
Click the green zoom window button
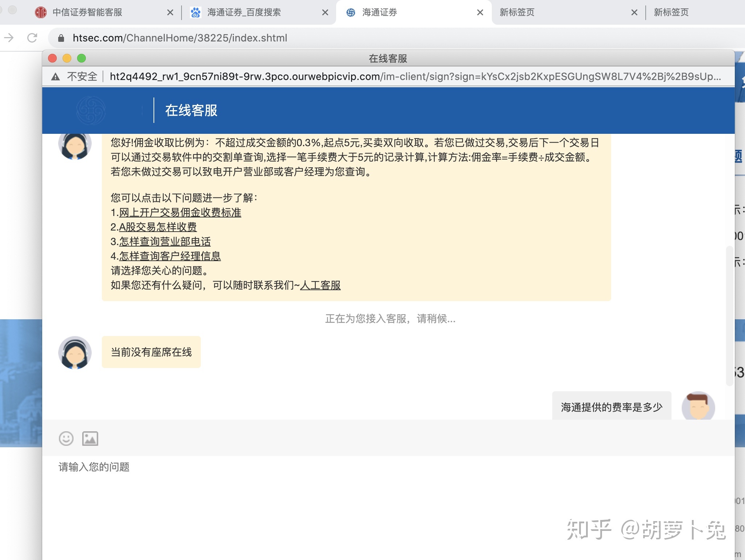(81, 58)
